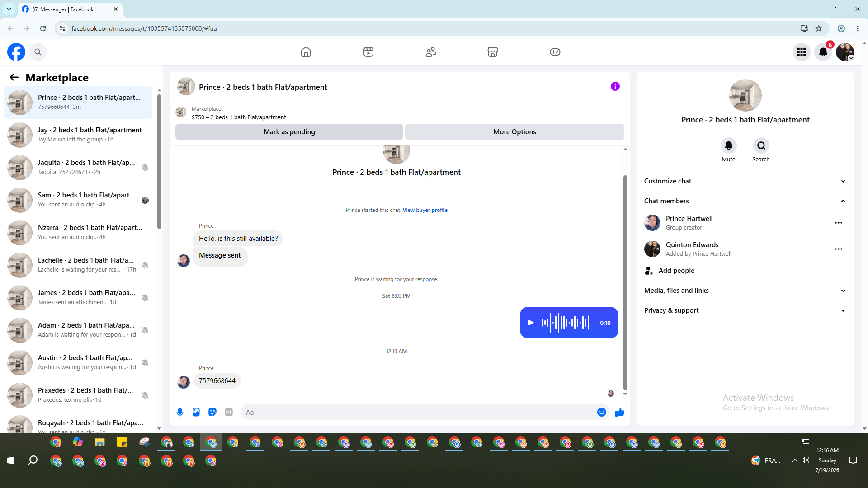Image resolution: width=868 pixels, height=488 pixels.
Task: Expand Privacy & support section
Action: (745, 310)
